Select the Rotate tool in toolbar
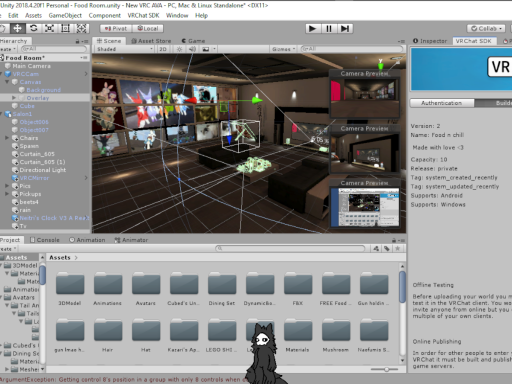Screen dimensions: 512x384 click(x=33, y=28)
